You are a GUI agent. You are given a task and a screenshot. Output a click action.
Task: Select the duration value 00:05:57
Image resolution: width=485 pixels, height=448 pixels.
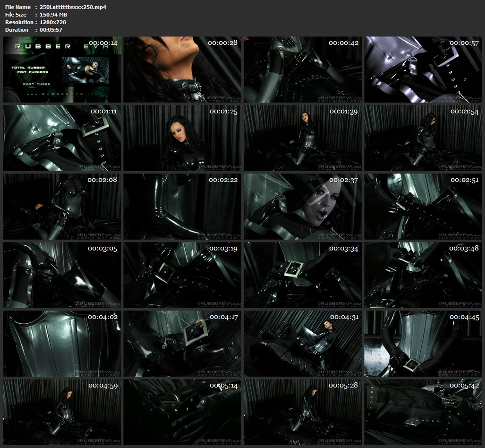point(51,30)
